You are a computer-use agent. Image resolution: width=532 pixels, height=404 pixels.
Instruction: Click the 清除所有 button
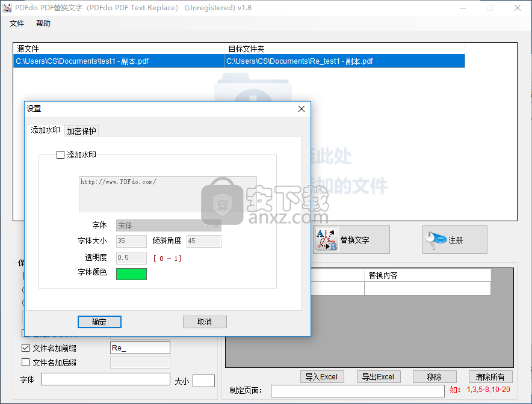(490, 377)
